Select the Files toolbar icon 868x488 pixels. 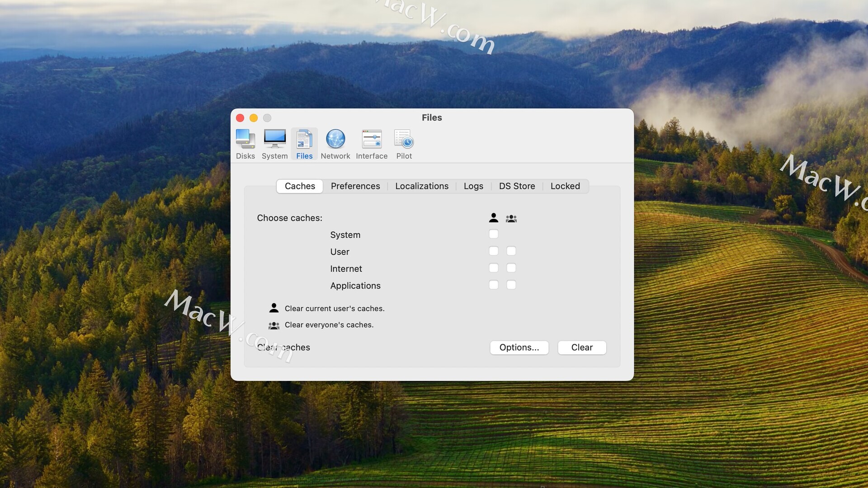(304, 144)
